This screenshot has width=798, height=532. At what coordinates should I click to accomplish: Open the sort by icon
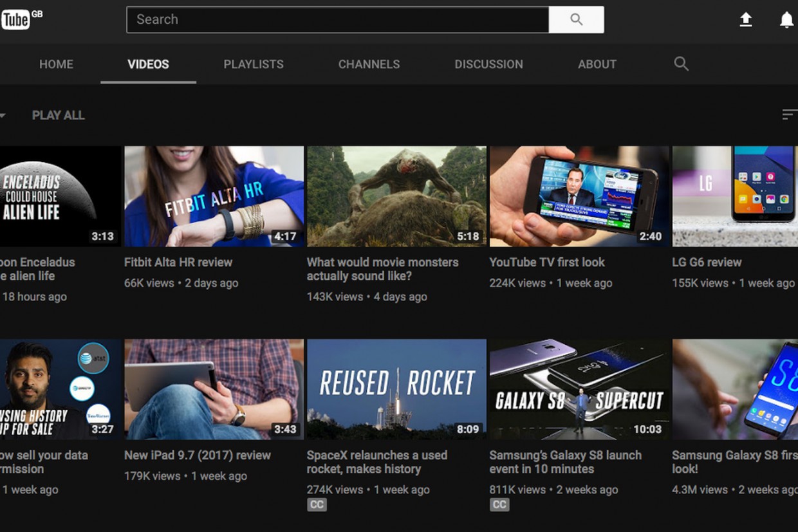pyautogui.click(x=789, y=115)
